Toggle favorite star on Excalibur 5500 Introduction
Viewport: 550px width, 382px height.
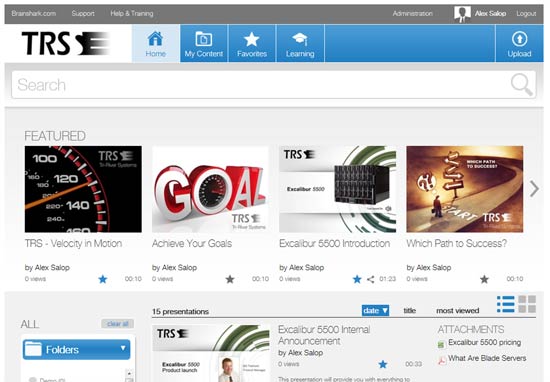pyautogui.click(x=357, y=279)
